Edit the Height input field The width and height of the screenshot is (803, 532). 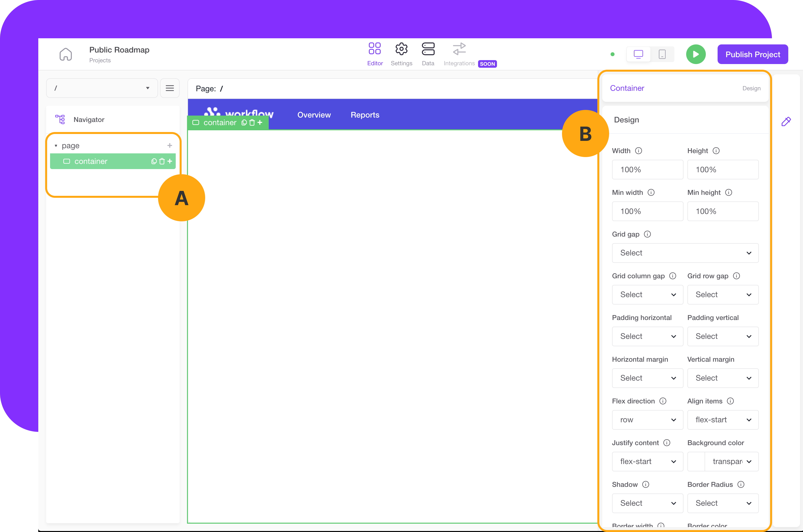click(723, 170)
